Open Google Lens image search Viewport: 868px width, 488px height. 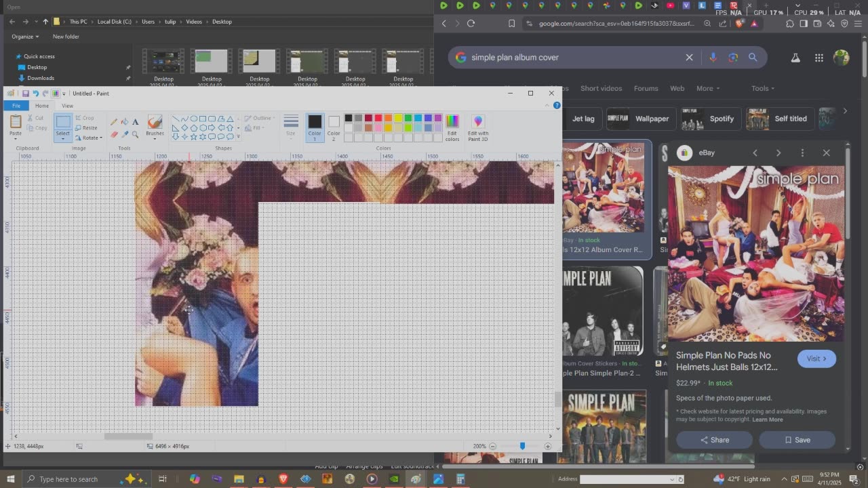click(733, 58)
